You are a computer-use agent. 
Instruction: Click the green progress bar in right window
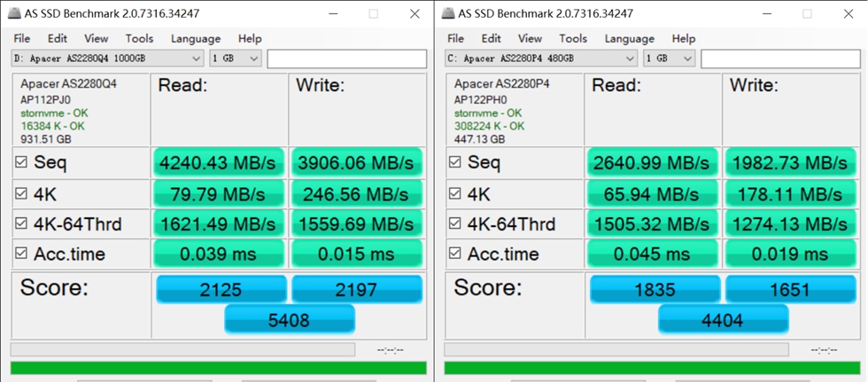click(652, 368)
